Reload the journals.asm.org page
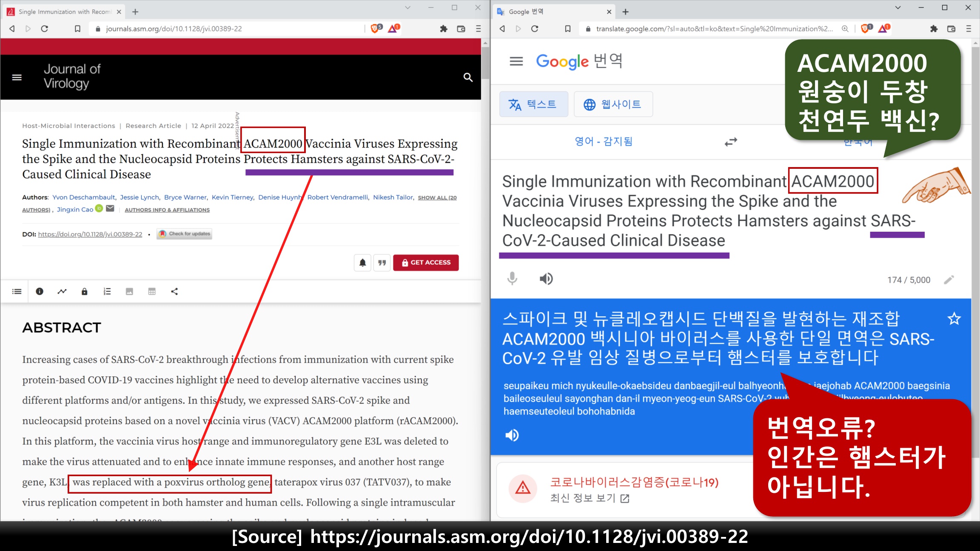 point(44,29)
